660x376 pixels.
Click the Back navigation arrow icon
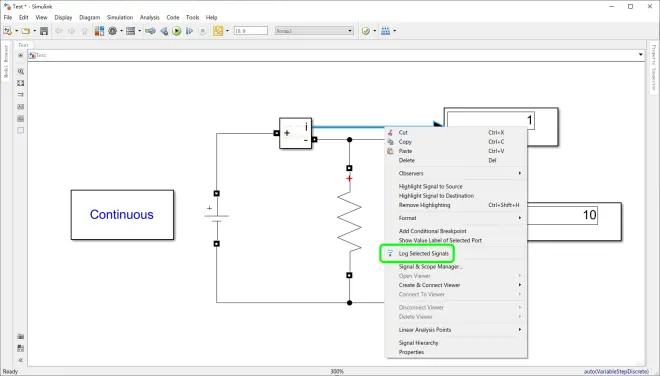click(59, 31)
